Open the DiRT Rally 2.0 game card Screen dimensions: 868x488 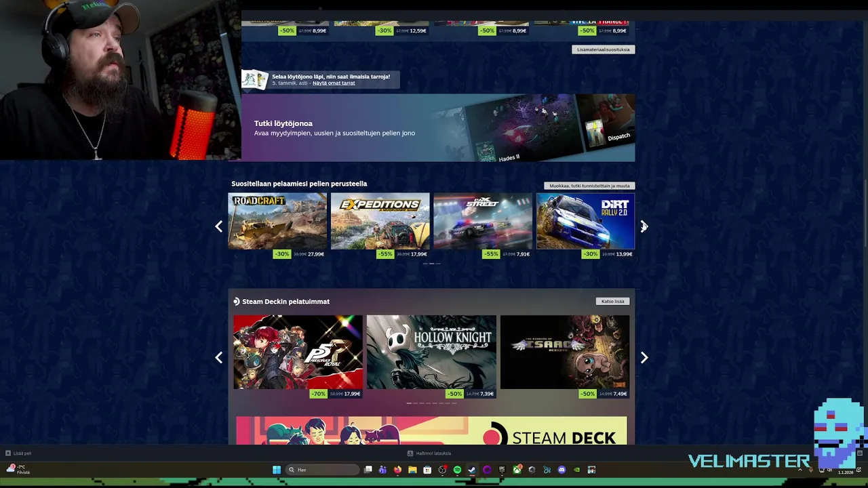(x=586, y=221)
